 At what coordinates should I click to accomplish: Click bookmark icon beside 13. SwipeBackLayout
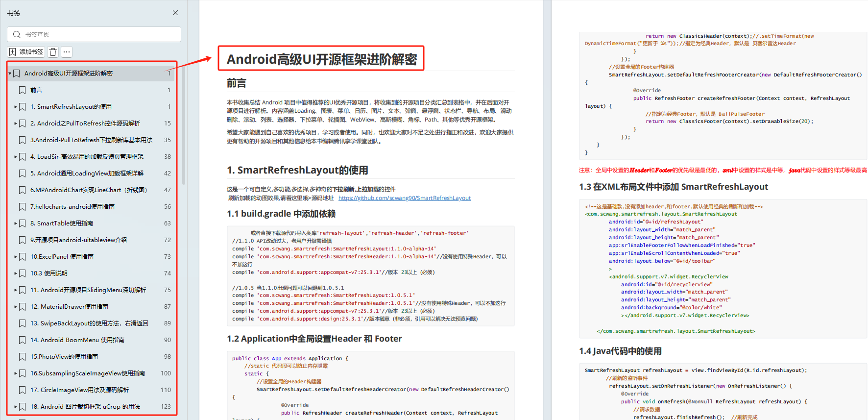[x=22, y=323]
